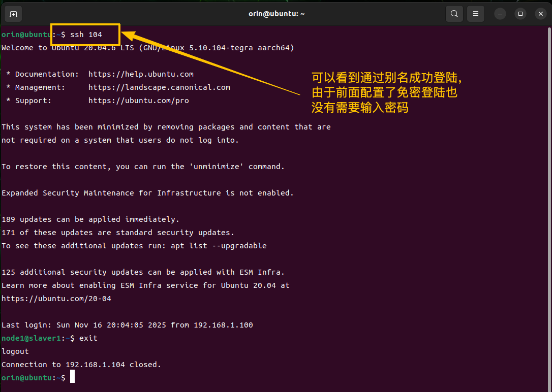Click the final 'orin@ubuntu' prompt cursor line

(x=38, y=378)
